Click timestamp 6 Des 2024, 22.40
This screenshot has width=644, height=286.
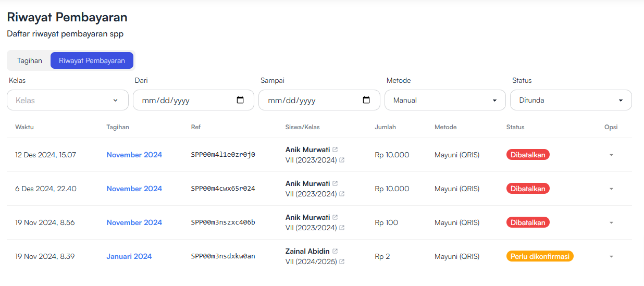tap(46, 189)
